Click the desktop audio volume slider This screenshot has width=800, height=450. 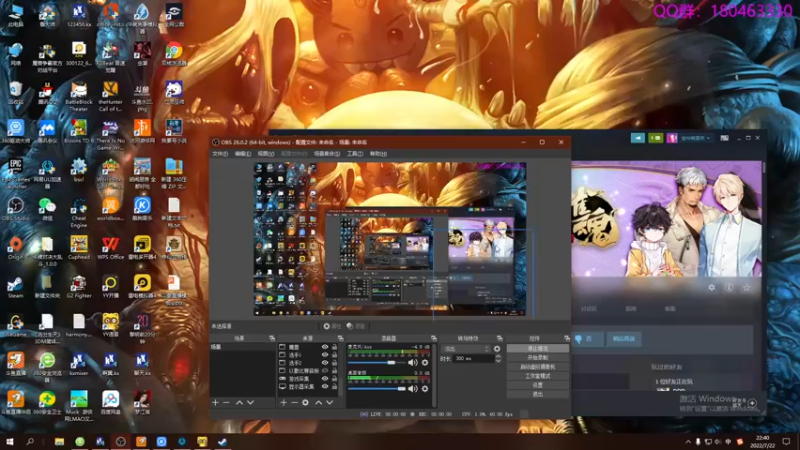tap(377, 389)
